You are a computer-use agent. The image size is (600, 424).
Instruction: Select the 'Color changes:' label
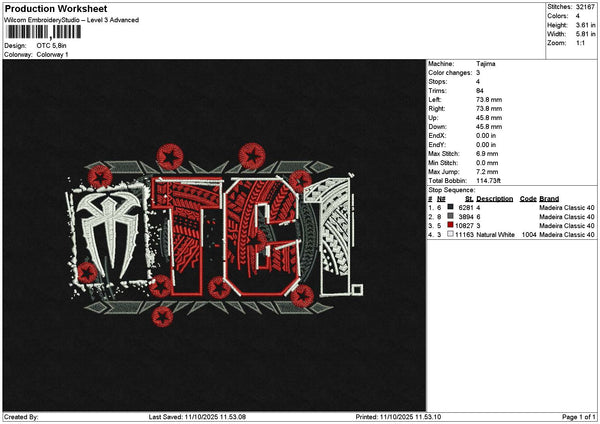click(450, 73)
